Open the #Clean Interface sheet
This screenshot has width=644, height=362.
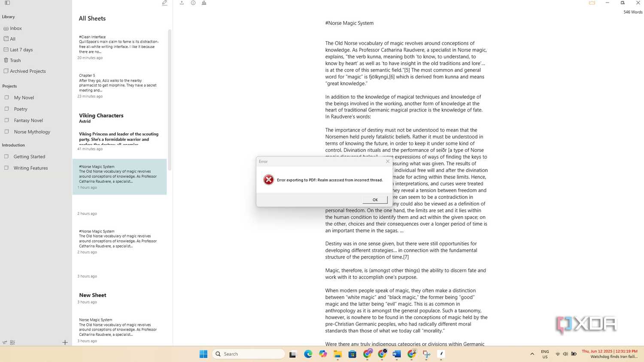[x=120, y=47]
